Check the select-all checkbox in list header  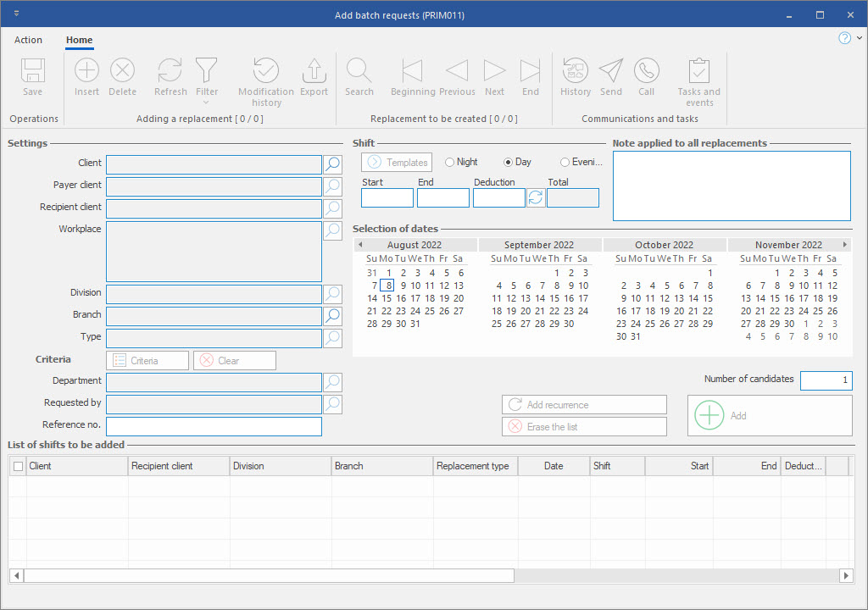pyautogui.click(x=19, y=466)
